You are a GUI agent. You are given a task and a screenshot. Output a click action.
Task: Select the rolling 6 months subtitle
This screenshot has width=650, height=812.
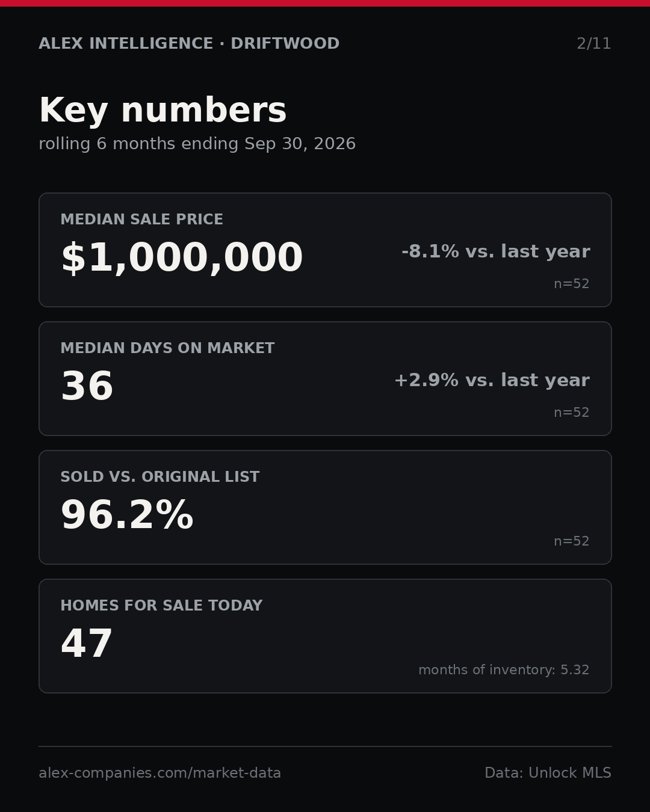click(x=197, y=144)
